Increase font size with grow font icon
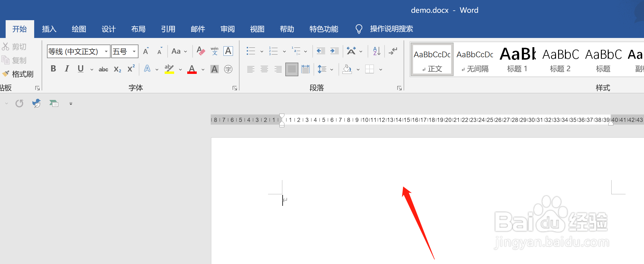644x264 pixels. pyautogui.click(x=146, y=51)
